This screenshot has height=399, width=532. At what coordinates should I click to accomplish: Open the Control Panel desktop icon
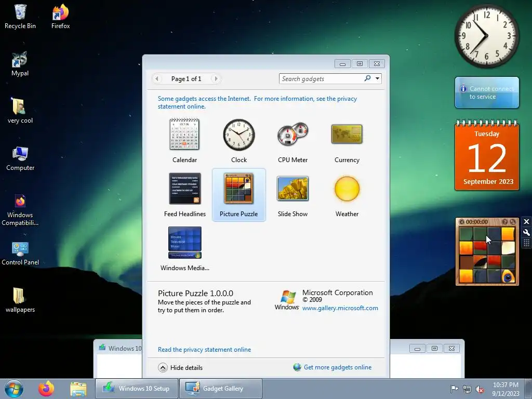pyautogui.click(x=20, y=253)
